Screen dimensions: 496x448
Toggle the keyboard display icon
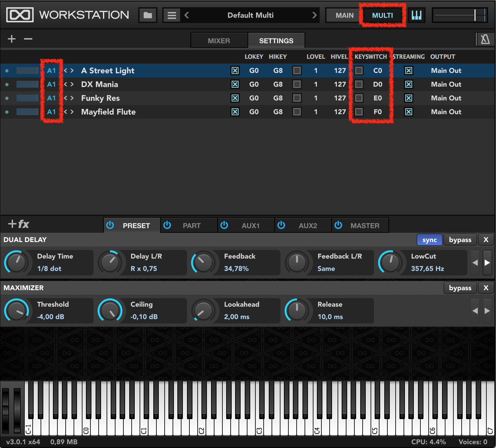(417, 15)
